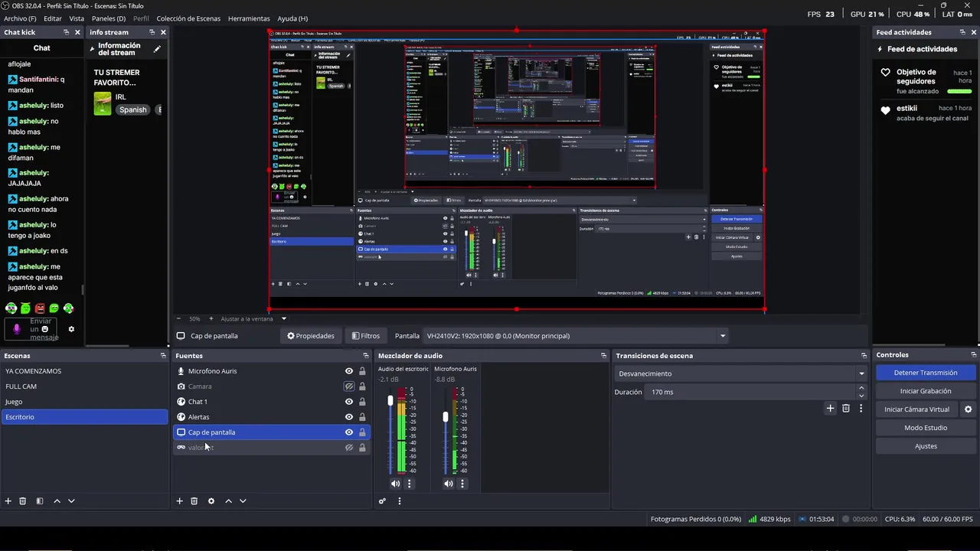Add a new scene with plus icon
Image resolution: width=980 pixels, height=551 pixels.
[8, 501]
